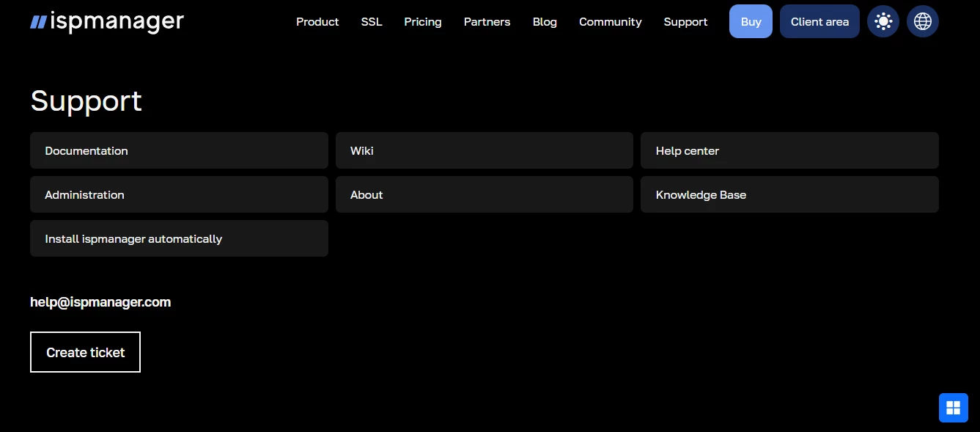Open the Wiki card
This screenshot has height=432, width=980.
tap(484, 150)
